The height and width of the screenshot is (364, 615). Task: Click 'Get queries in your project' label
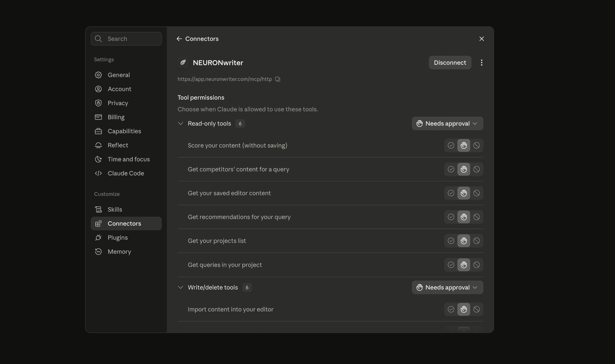tap(225, 265)
